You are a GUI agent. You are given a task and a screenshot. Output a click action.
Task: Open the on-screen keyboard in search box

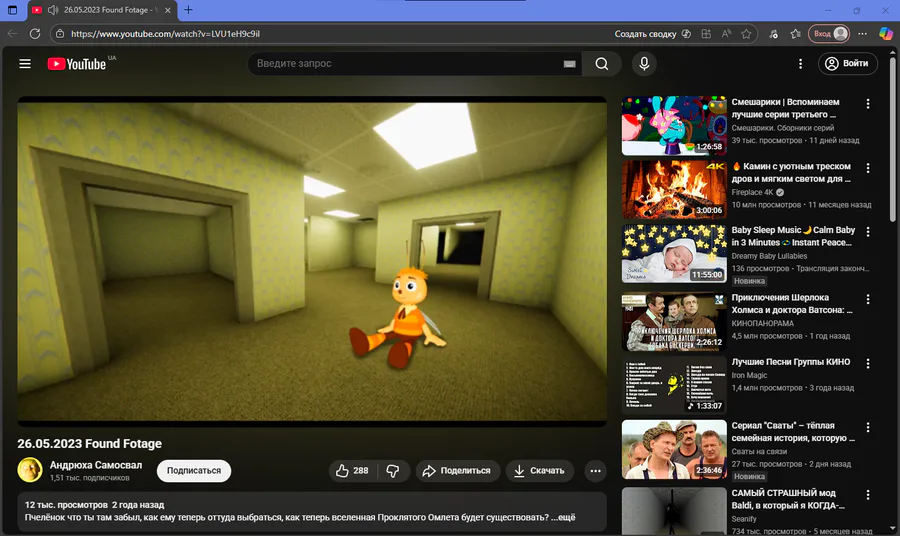[x=569, y=64]
